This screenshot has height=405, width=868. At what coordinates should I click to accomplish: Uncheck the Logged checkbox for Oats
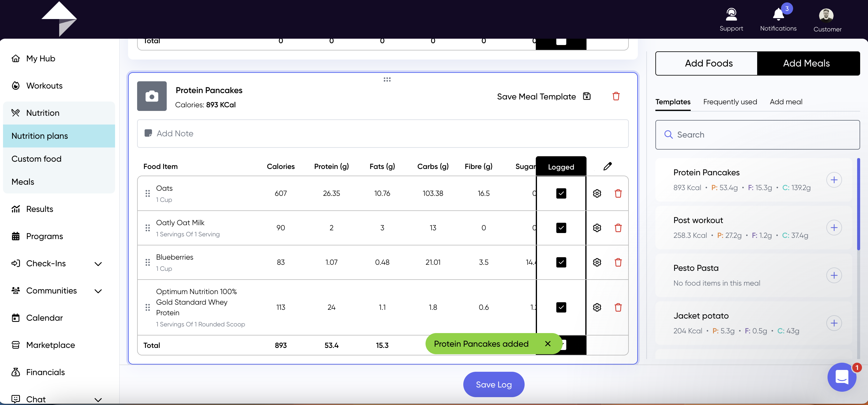click(561, 193)
